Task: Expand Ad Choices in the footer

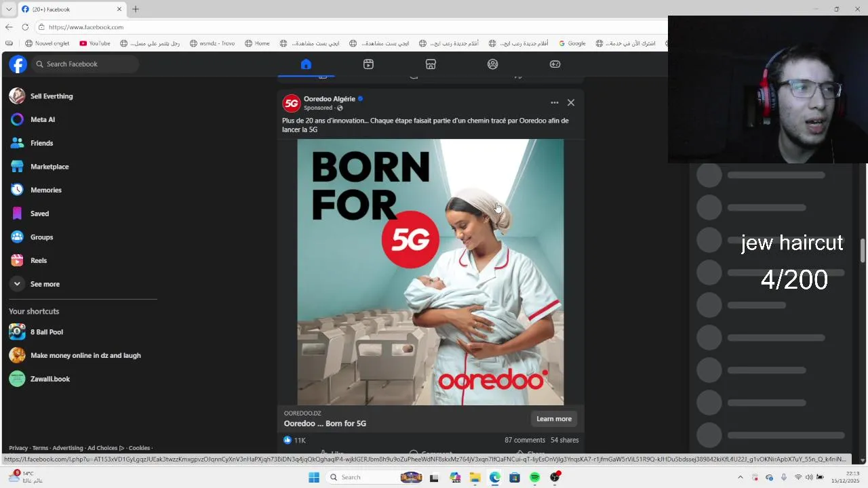Action: point(106,448)
